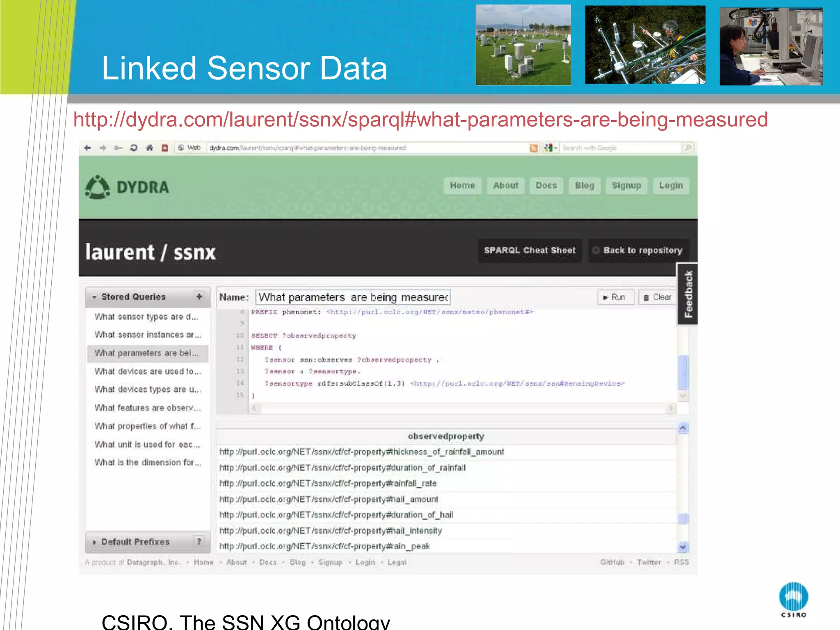Open Blog in the Dydra navigation

point(584,185)
